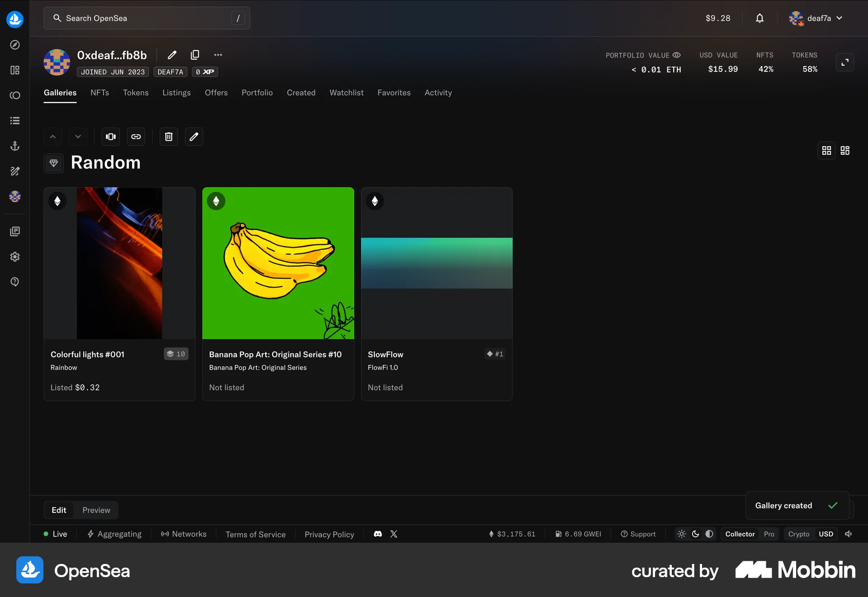Copy the wallet address with the copy icon
868x597 pixels.
point(195,55)
